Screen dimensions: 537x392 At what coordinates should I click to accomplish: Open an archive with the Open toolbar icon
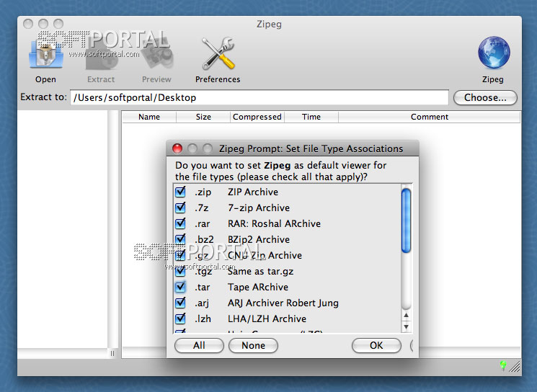pyautogui.click(x=45, y=53)
